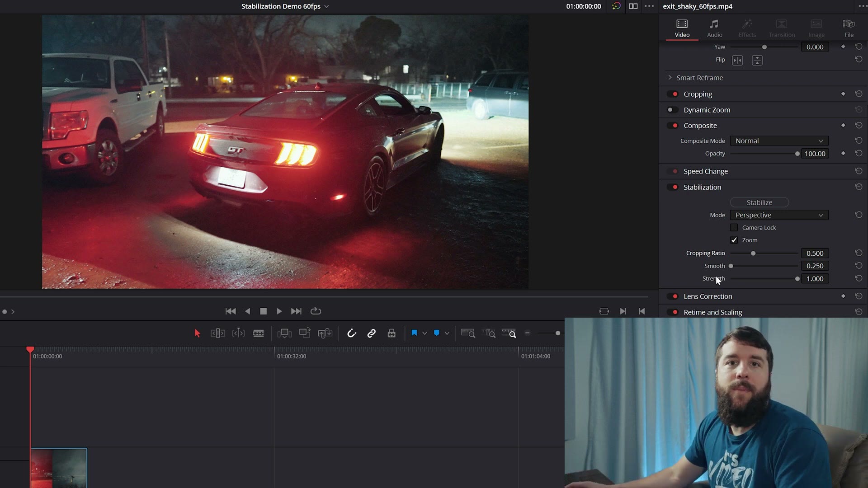This screenshot has height=488, width=868.
Task: Click the Replace Clip icon
Action: point(325,333)
